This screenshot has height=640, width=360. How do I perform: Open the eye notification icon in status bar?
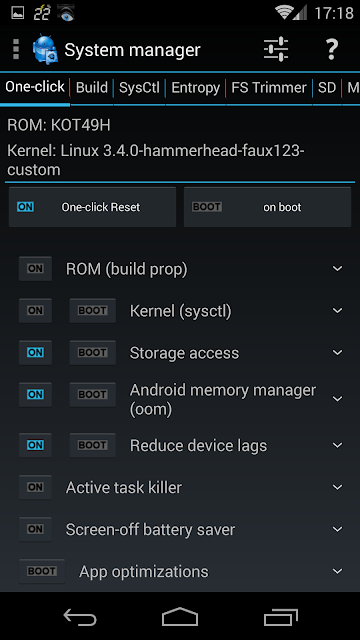pos(65,13)
